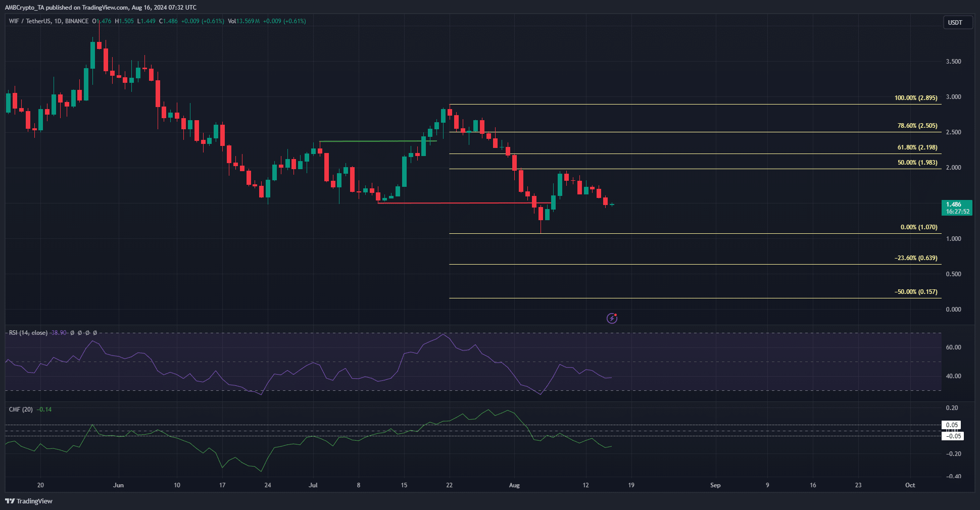Click the CMF -0.05 level label
The width and height of the screenshot is (980, 510).
(x=953, y=436)
